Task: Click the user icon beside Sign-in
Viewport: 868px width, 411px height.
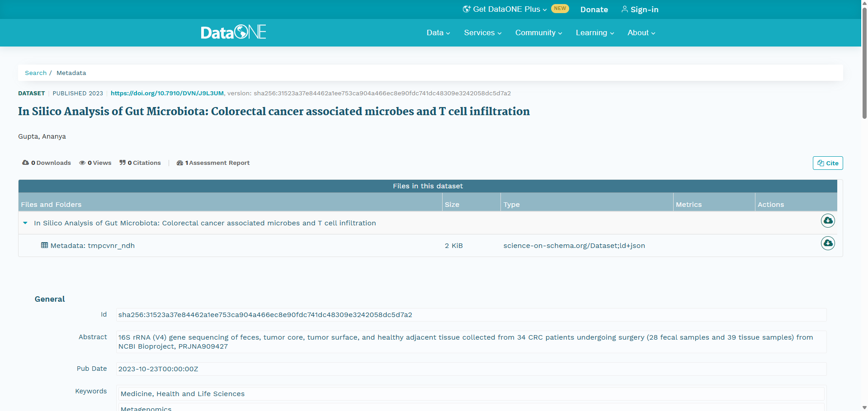Action: pyautogui.click(x=624, y=9)
